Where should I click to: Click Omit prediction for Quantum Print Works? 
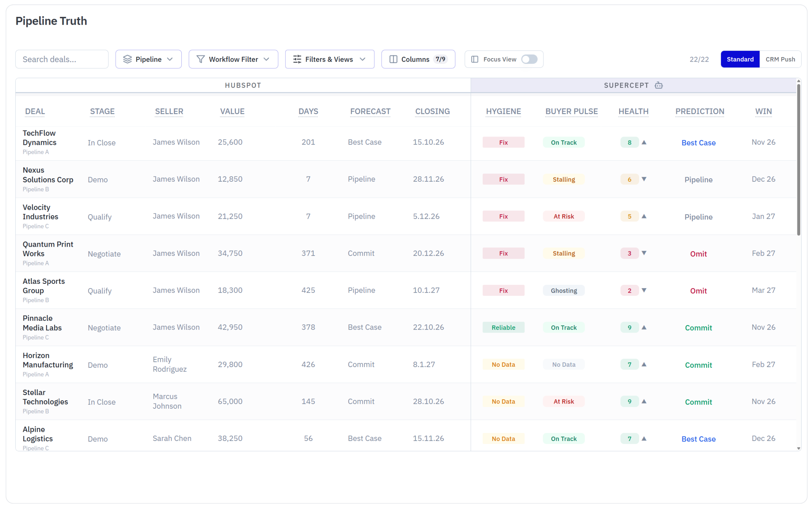tap(698, 254)
